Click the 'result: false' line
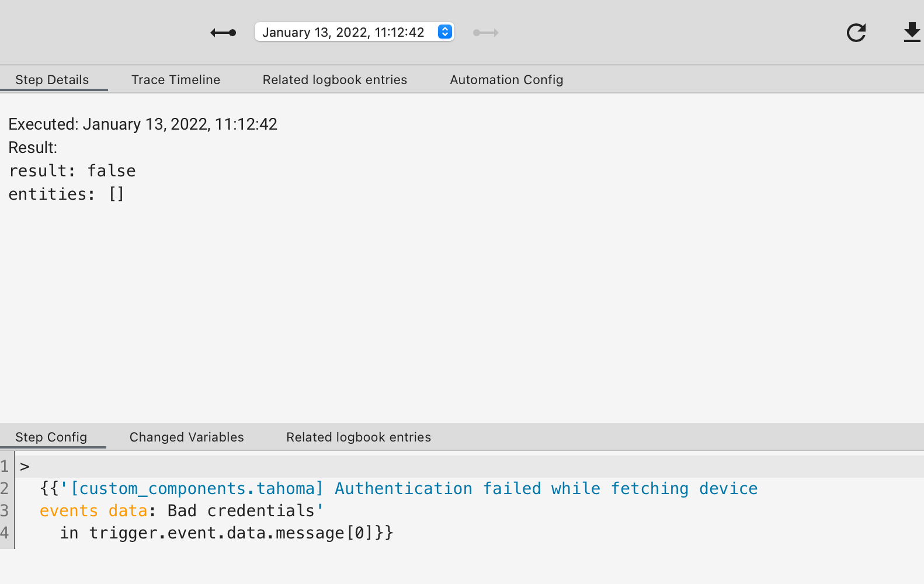The height and width of the screenshot is (584, 924). click(72, 171)
